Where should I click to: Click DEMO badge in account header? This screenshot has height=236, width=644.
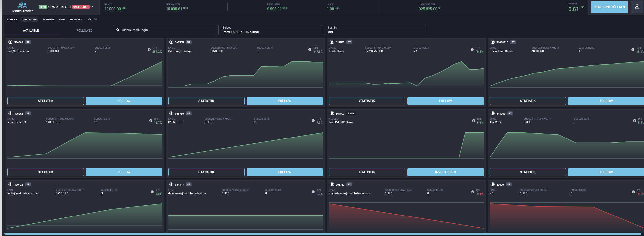click(43, 7)
